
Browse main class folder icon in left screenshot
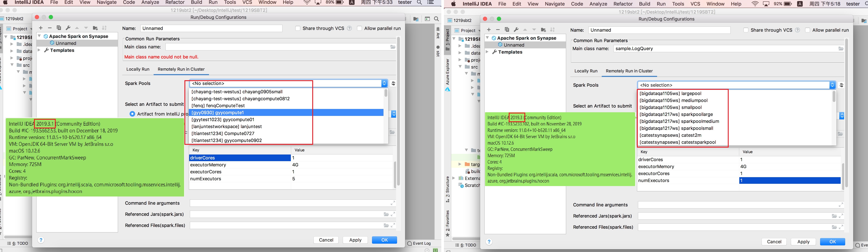point(393,47)
